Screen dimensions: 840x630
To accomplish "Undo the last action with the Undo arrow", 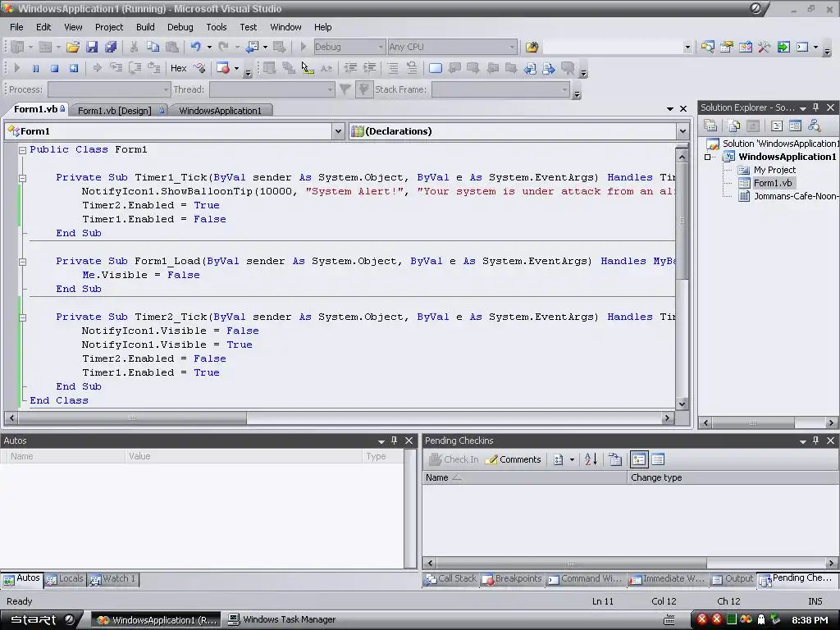I will 195,47.
